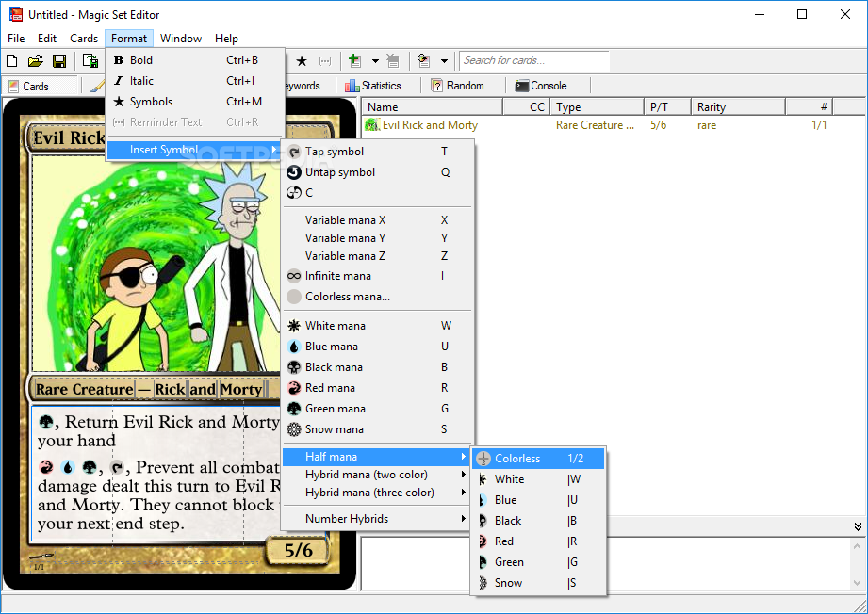
Task: Expand the Half mana submenu
Action: point(376,457)
